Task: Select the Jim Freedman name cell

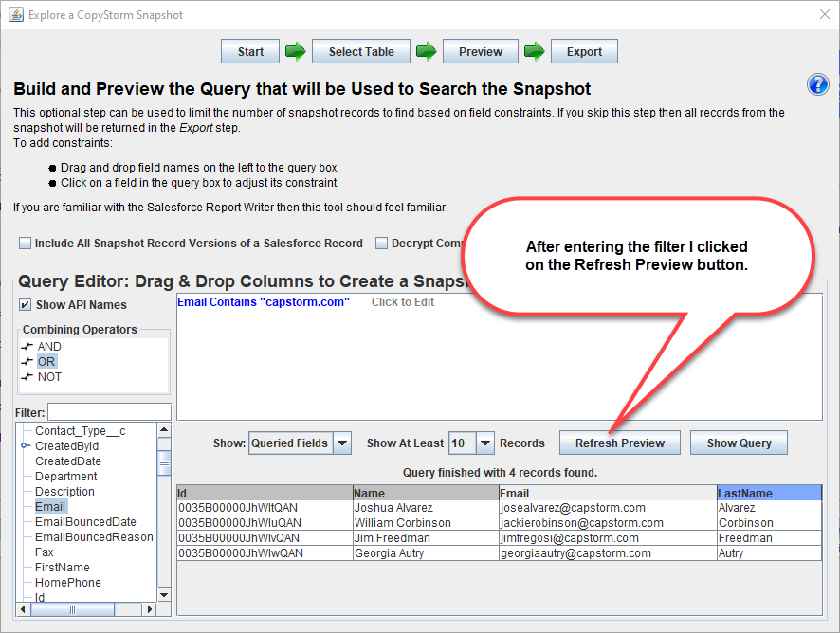Action: click(426, 537)
